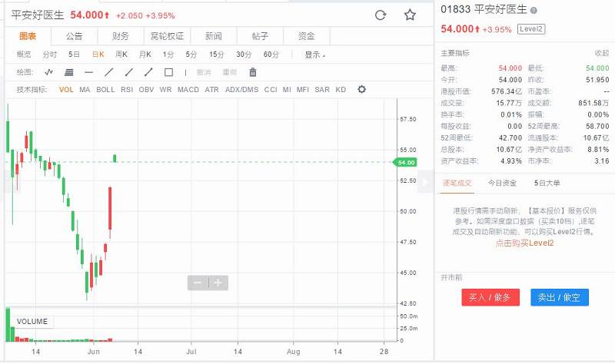Select the 月K monthly candlestick view
This screenshot has height=364, width=615.
point(145,55)
